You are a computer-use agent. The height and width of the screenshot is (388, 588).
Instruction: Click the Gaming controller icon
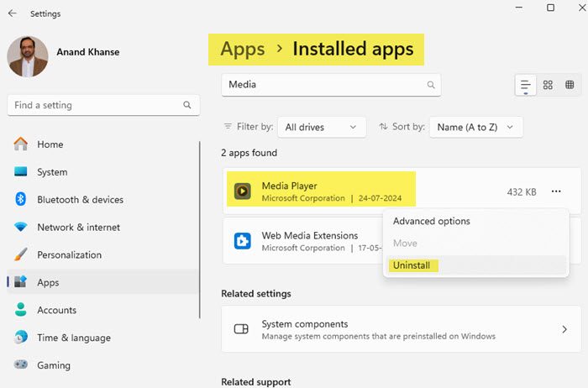pyautogui.click(x=21, y=364)
